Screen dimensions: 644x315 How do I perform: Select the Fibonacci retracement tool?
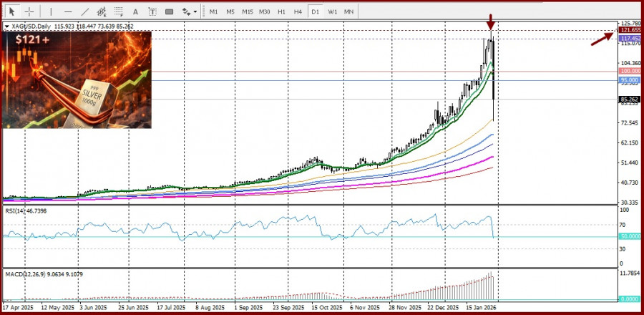[x=119, y=12]
